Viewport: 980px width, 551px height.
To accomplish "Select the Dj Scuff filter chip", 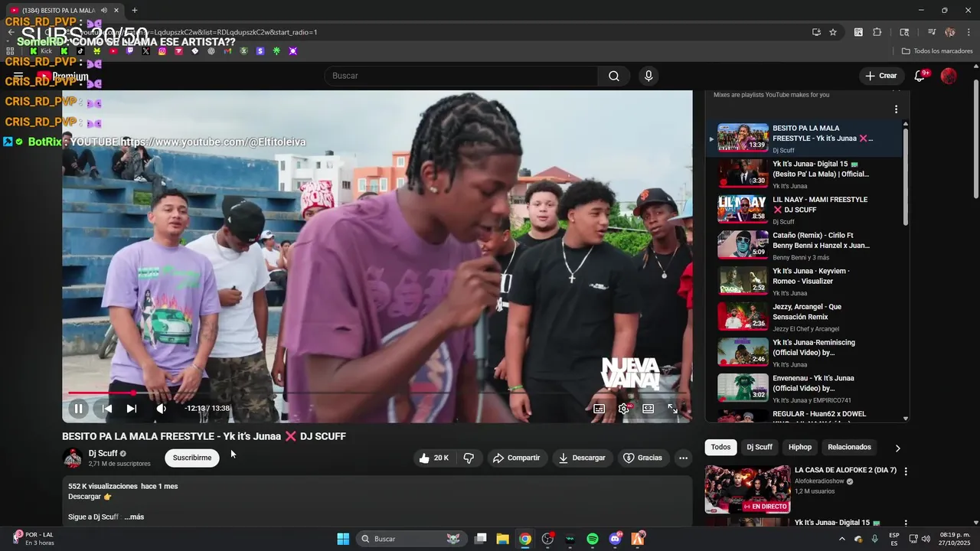I will (759, 447).
